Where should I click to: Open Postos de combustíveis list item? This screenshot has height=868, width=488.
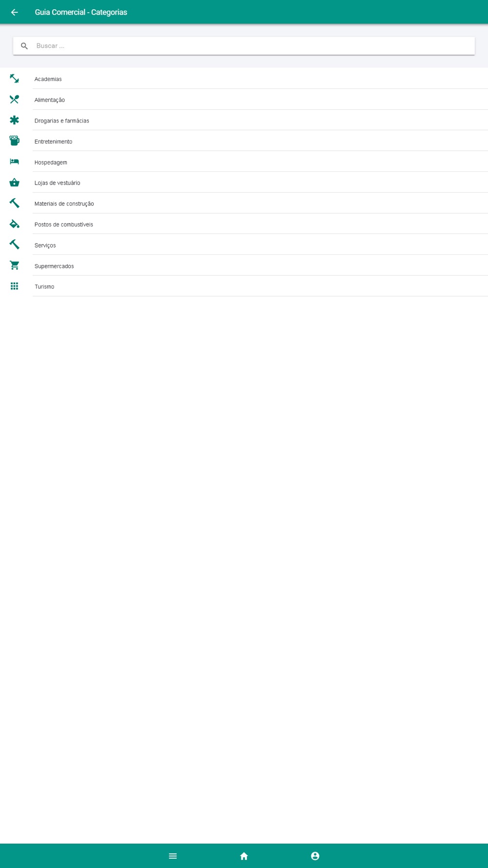click(244, 224)
